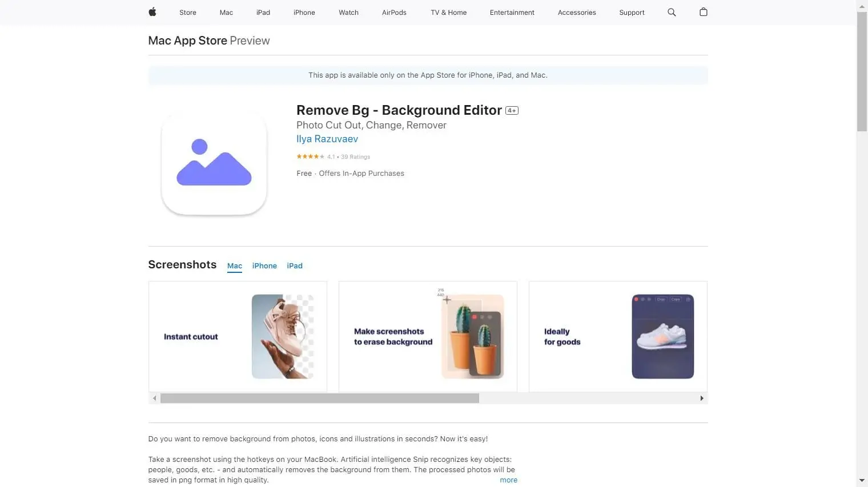Open the Instant cutout screenshot thumbnail
This screenshot has height=487, width=868.
click(238, 336)
